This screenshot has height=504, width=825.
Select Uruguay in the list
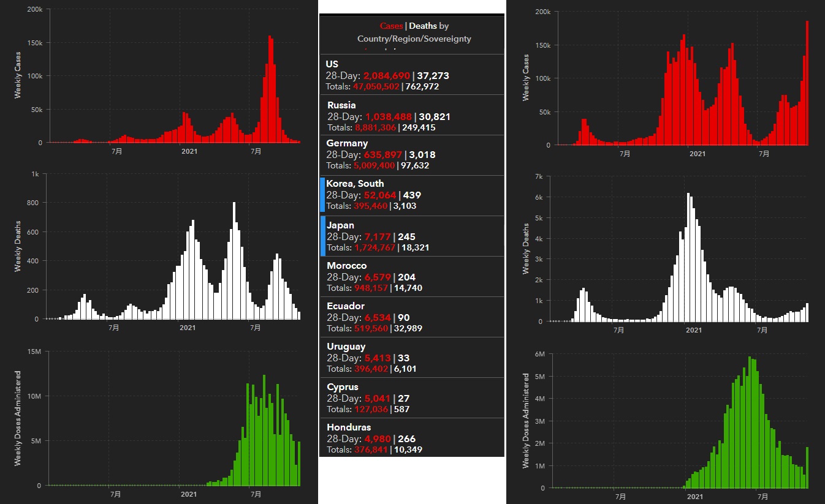tap(411, 358)
